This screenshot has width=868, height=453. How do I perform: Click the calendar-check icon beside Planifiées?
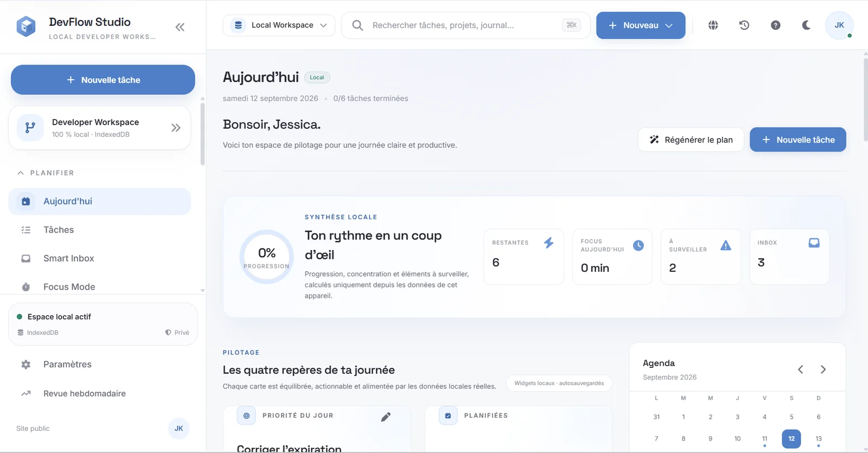(448, 416)
